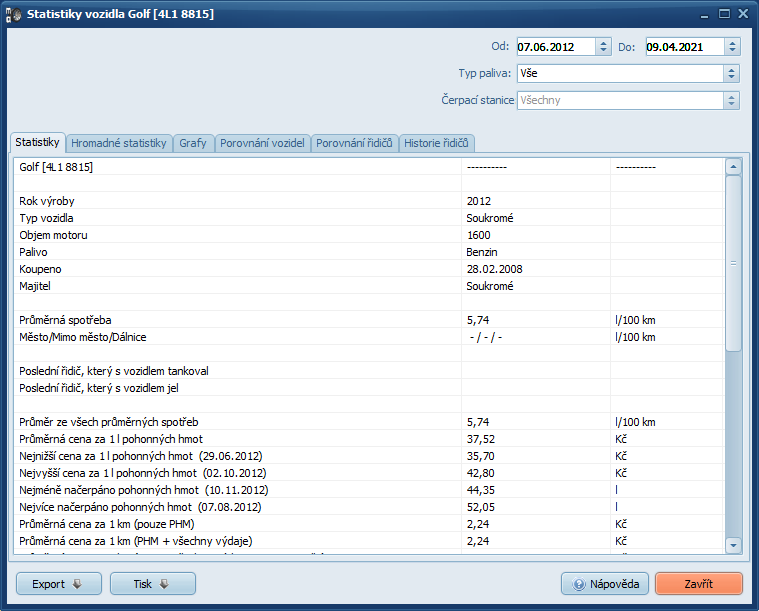
Task: Click the Do date spinner arrows
Action: coord(732,47)
